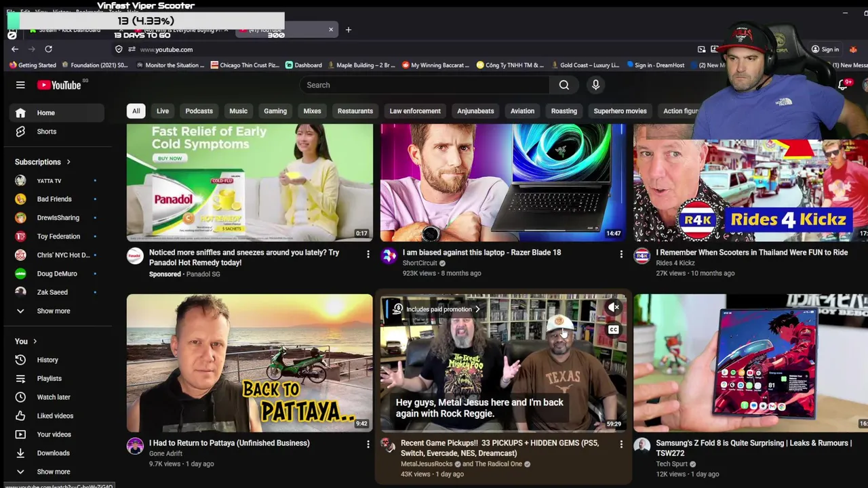This screenshot has width=868, height=488.
Task: Select the Anjunabeats filter chip
Action: coord(475,111)
